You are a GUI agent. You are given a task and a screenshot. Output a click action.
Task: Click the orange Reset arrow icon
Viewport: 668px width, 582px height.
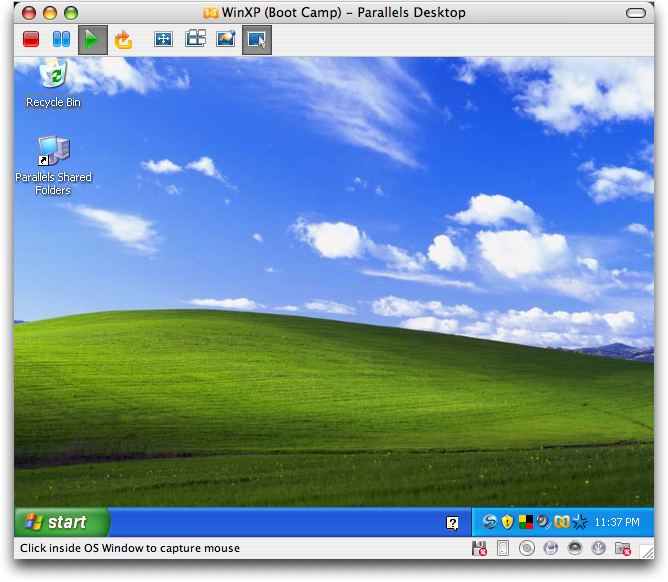[124, 40]
